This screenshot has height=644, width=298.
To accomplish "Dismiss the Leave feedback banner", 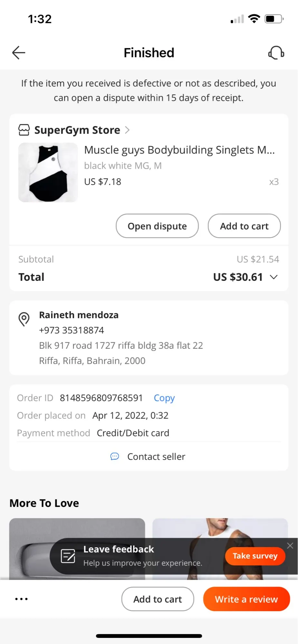I will [x=290, y=545].
